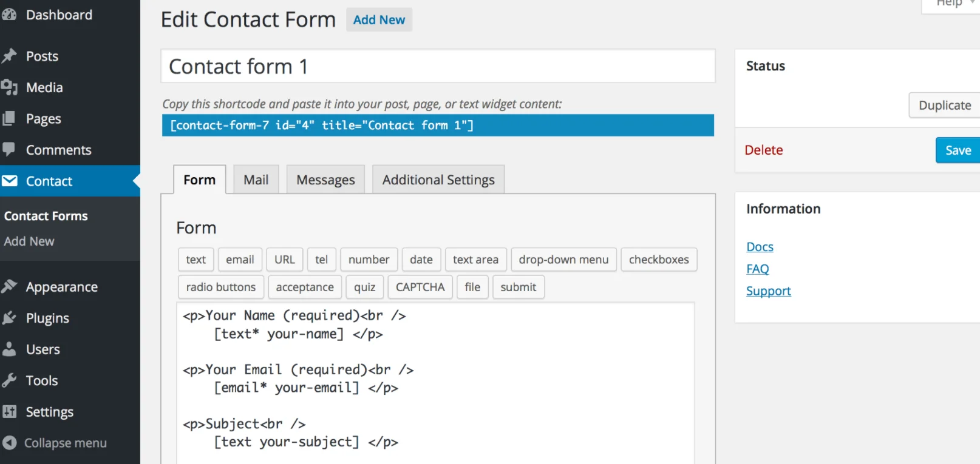The image size is (980, 464).
Task: Switch to the Additional Settings tab
Action: pyautogui.click(x=438, y=180)
